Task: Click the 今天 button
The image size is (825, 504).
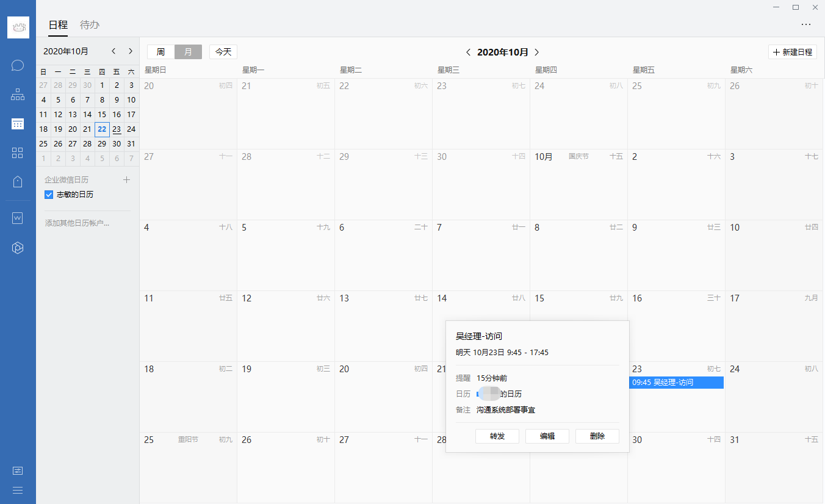Action: [x=223, y=52]
